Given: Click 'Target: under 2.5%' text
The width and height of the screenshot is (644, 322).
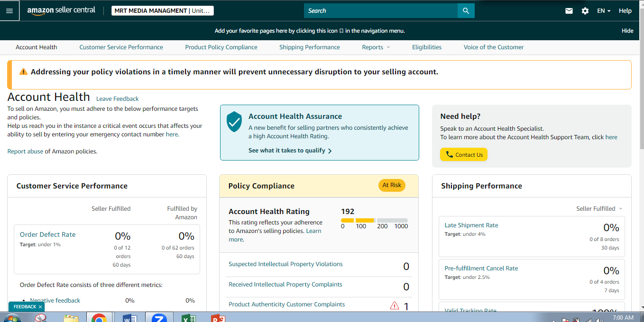Looking at the screenshot, I should coord(467,277).
